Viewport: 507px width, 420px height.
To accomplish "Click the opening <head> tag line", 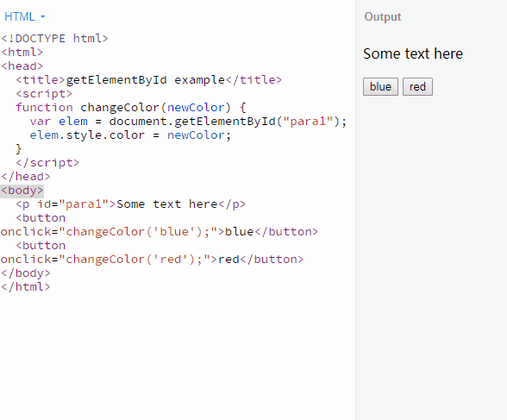I will tap(22, 66).
